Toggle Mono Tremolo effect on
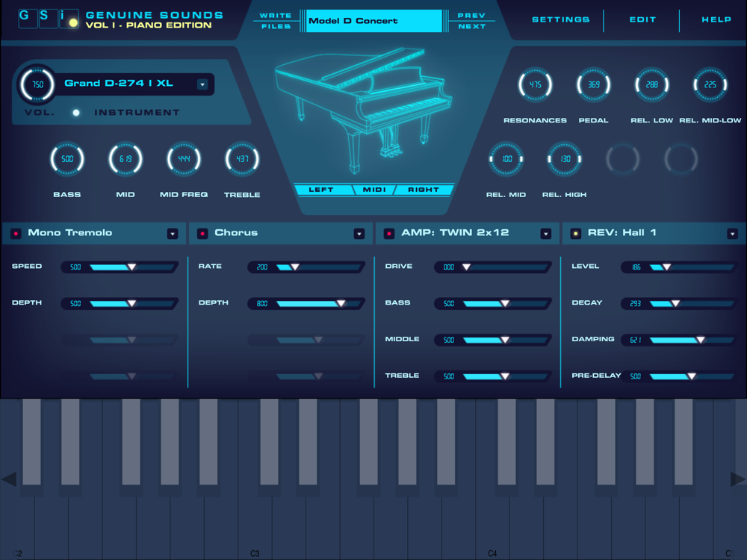 point(16,233)
